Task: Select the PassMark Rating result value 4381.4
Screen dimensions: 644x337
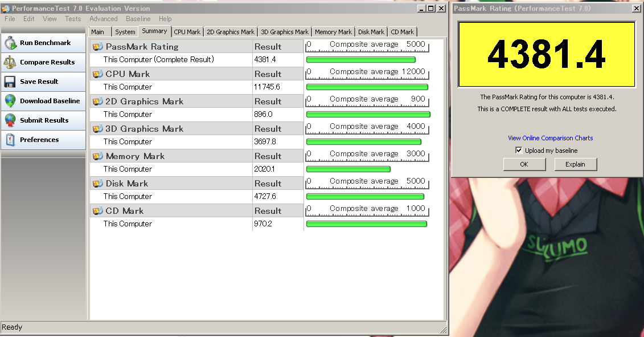Action: point(265,60)
